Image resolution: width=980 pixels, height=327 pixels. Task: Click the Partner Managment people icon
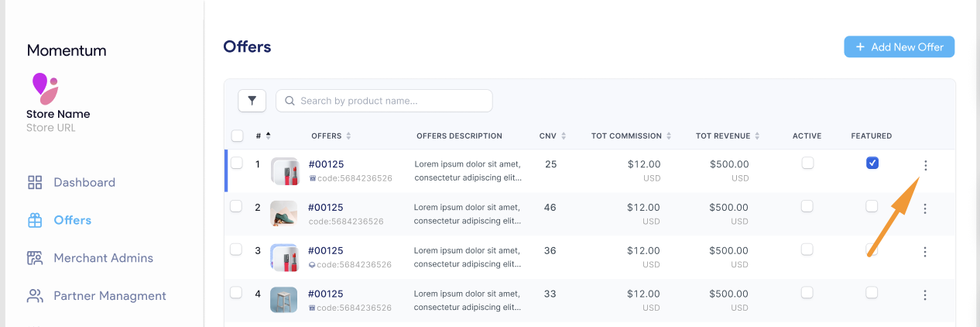pyautogui.click(x=35, y=296)
